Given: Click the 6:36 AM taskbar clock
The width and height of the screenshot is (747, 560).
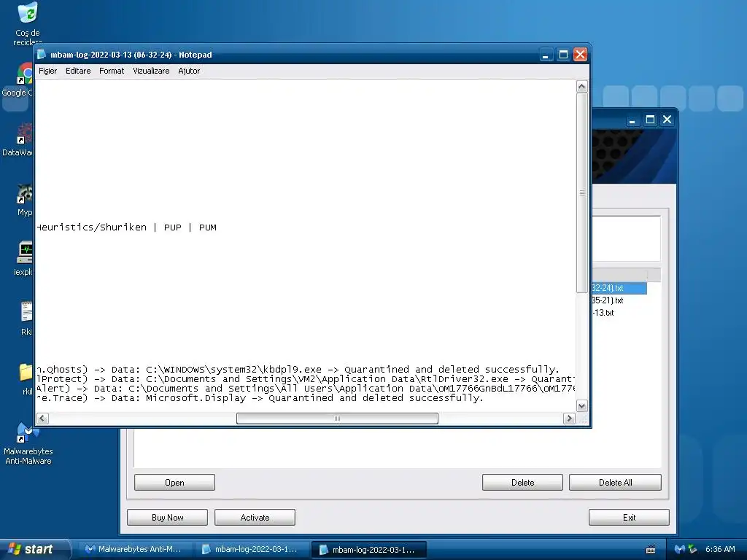Looking at the screenshot, I should click(720, 549).
